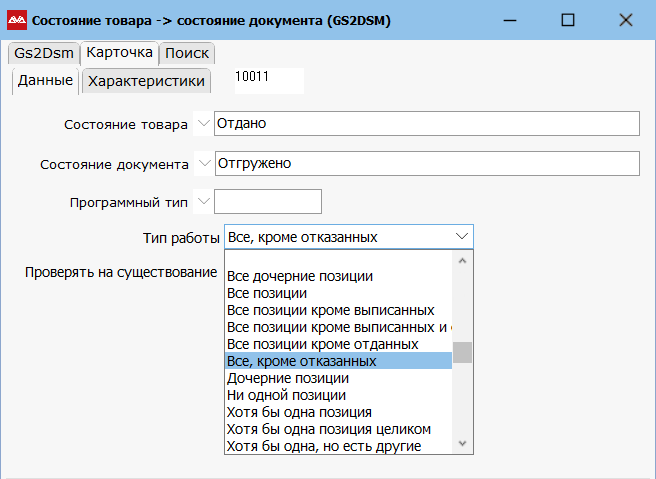Click the list scrollbar up arrow
656x479 pixels.
[x=462, y=260]
